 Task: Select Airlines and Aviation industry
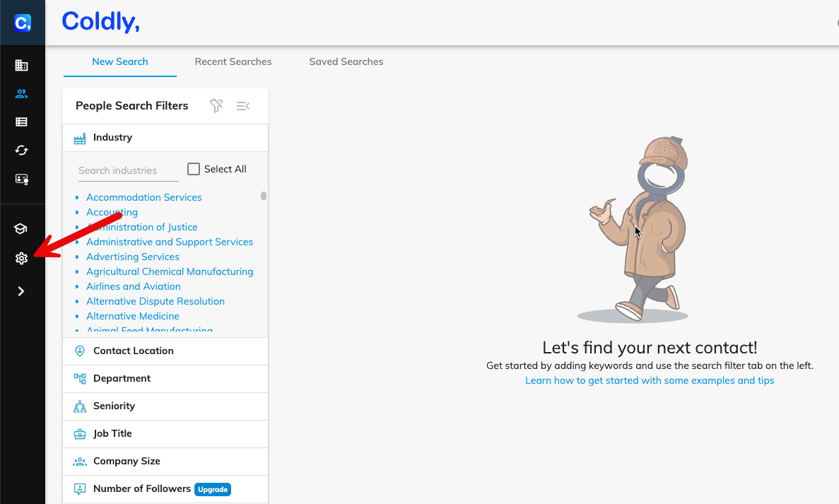[x=133, y=287]
